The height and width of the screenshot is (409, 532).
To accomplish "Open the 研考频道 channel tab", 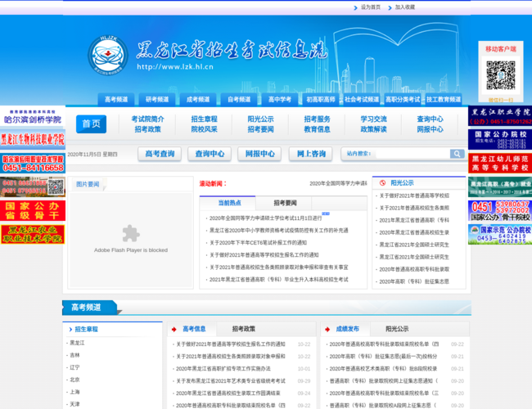I will [157, 99].
